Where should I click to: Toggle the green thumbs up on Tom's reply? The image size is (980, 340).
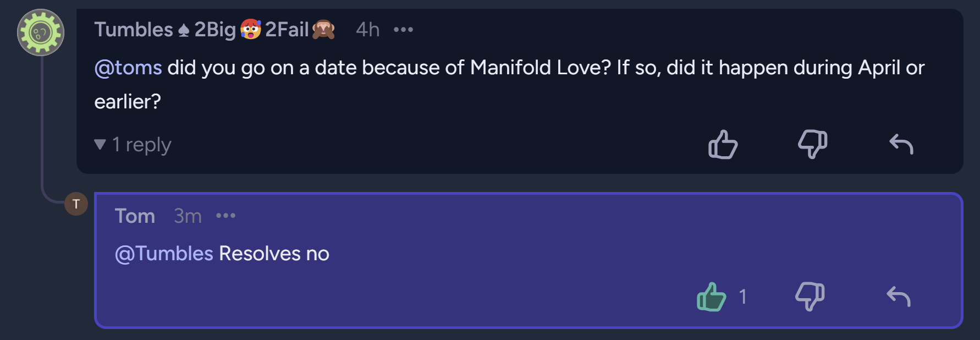(x=711, y=297)
